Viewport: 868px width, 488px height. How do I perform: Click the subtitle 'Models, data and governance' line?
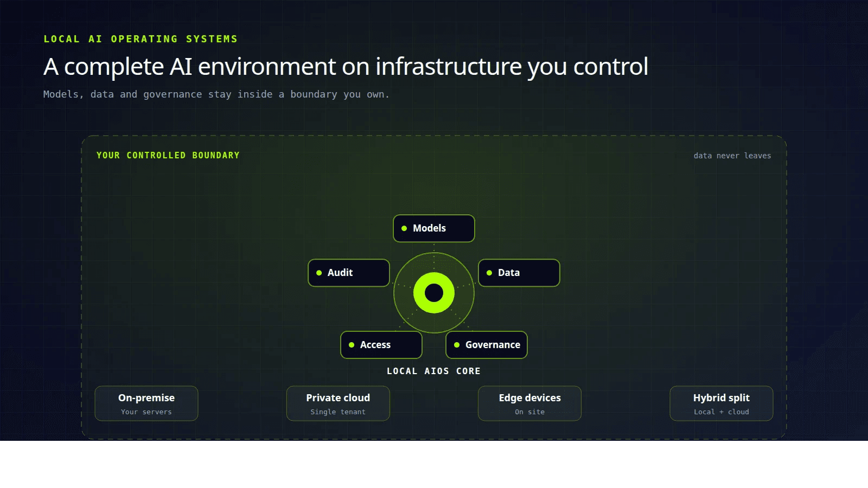tap(216, 94)
